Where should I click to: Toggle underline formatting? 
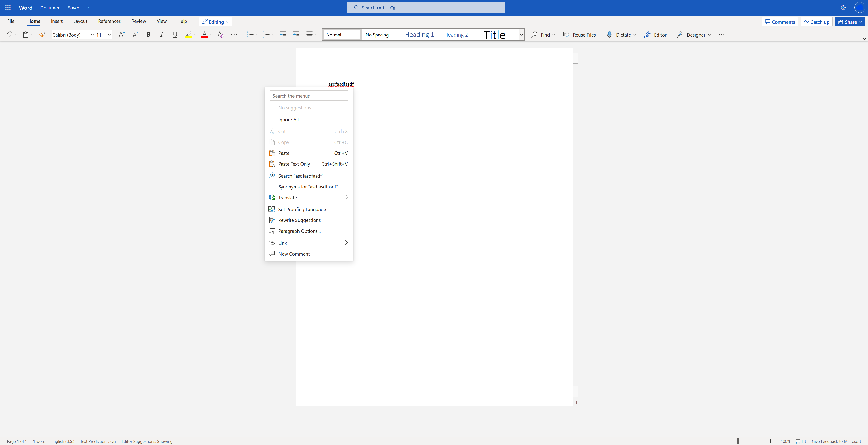[175, 34]
